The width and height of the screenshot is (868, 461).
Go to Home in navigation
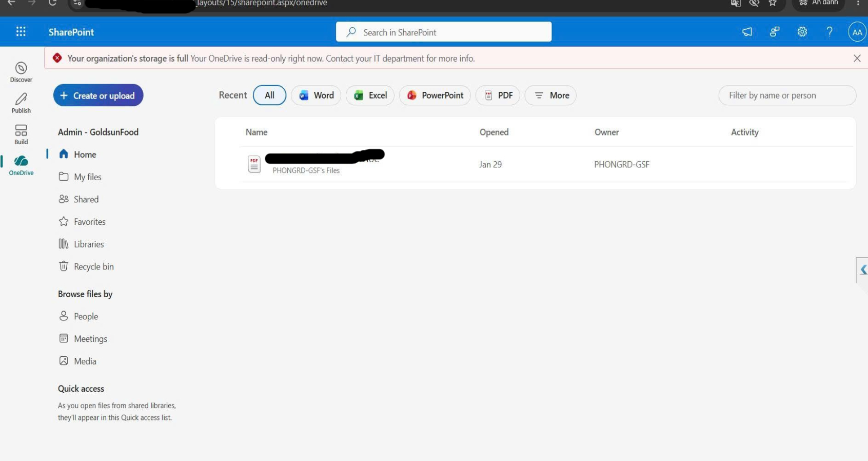[x=85, y=155]
